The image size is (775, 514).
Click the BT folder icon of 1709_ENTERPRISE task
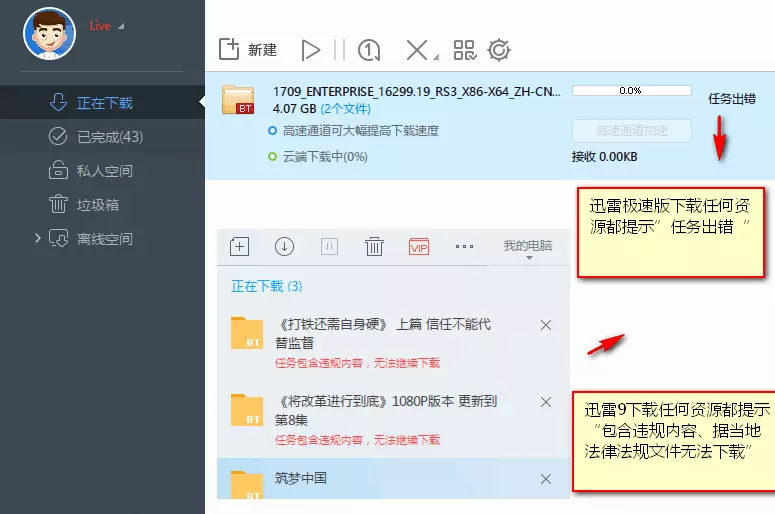coord(238,99)
